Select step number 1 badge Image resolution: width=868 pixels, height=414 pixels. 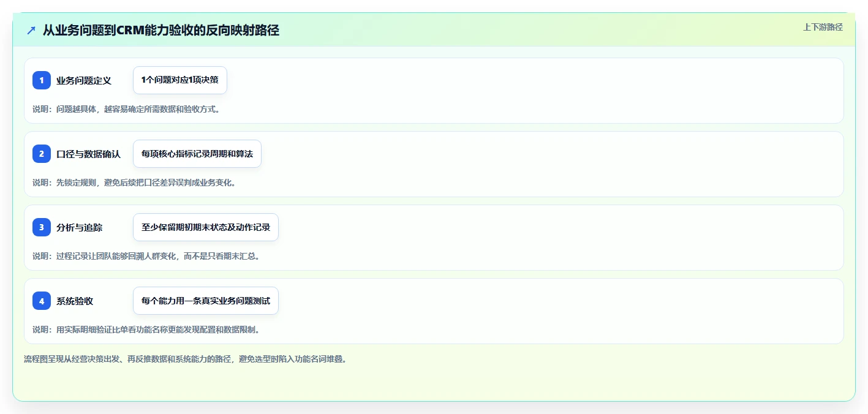pos(42,80)
